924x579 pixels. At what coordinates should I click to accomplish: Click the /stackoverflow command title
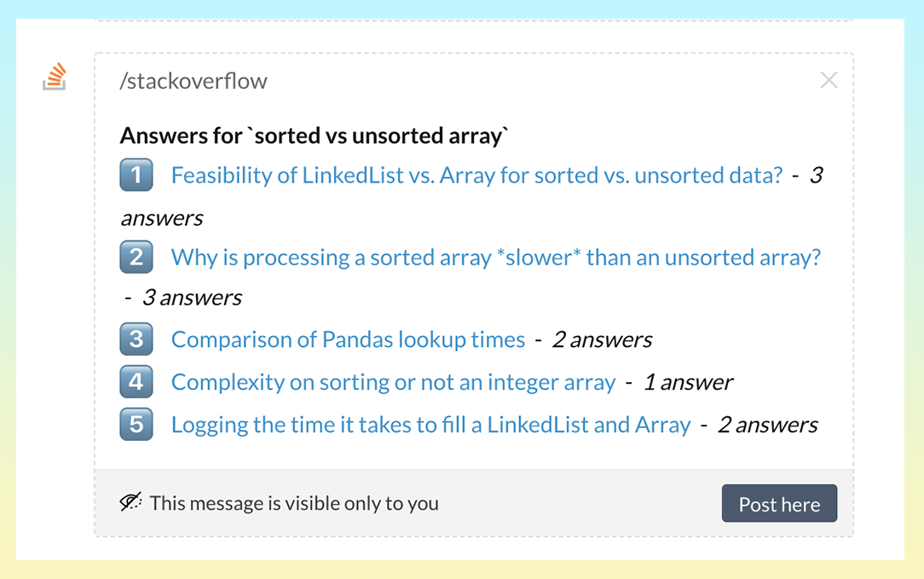(x=193, y=81)
